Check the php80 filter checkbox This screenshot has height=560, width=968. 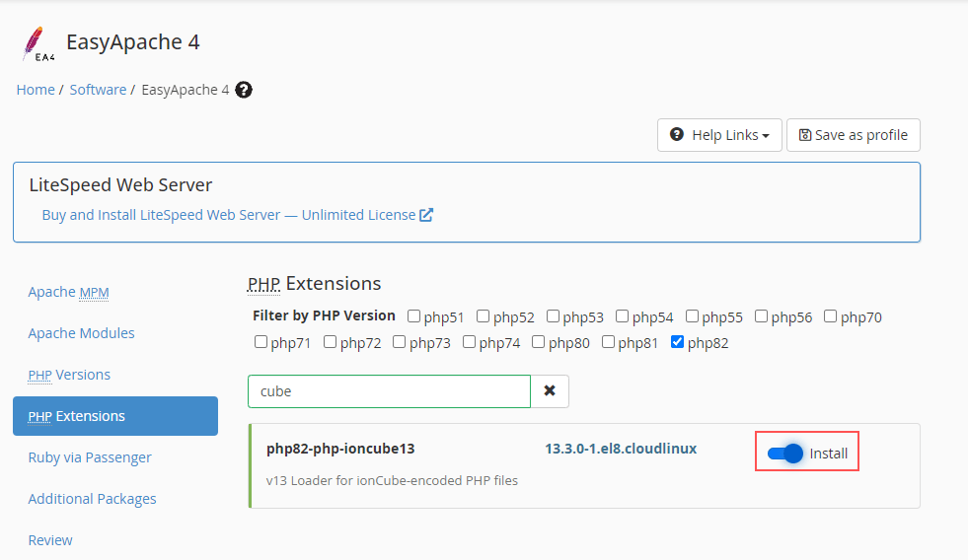539,342
